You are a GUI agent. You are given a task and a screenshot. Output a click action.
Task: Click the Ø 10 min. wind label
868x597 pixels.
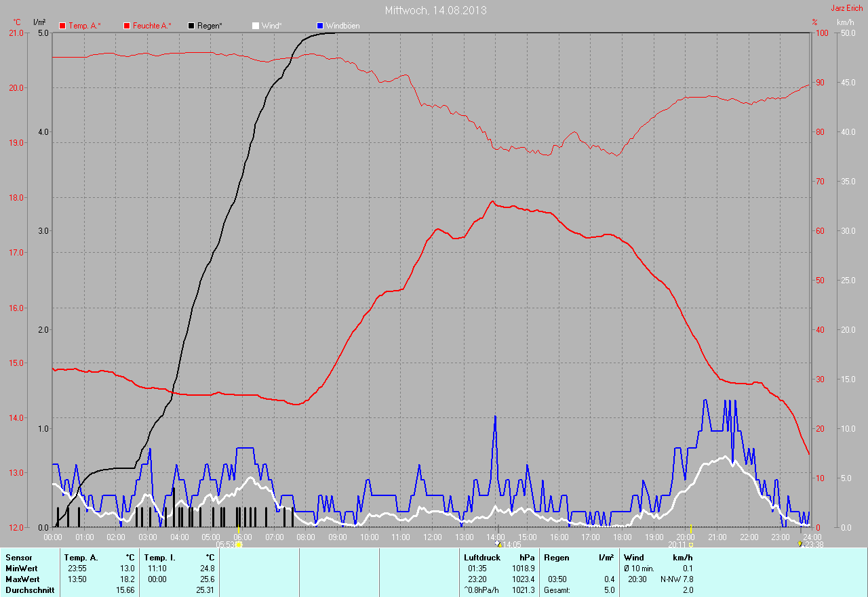[x=639, y=569]
